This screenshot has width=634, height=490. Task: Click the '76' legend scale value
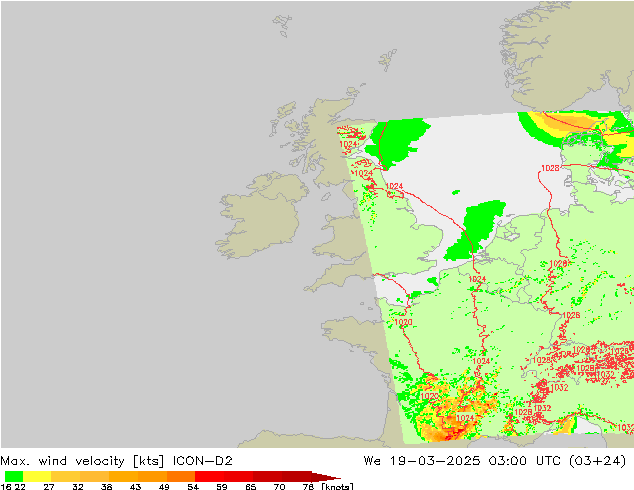click(x=308, y=486)
